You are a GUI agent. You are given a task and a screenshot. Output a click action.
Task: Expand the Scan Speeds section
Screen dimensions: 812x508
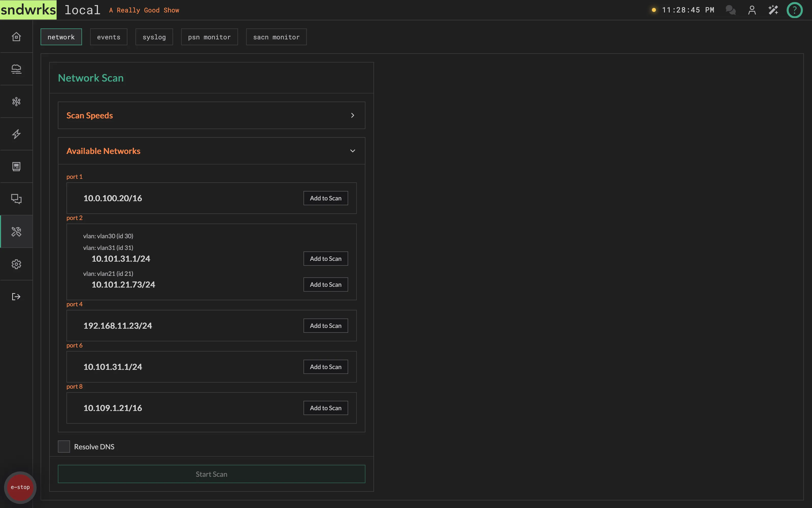click(x=211, y=115)
